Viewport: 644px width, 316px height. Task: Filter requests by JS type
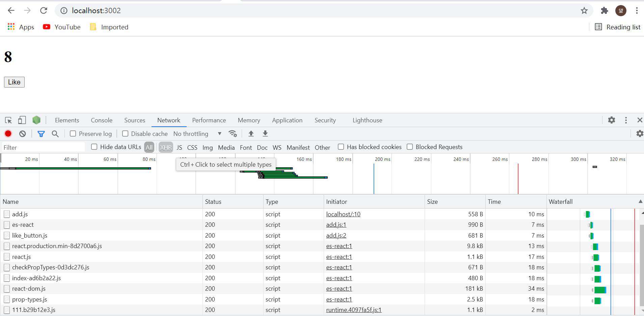(179, 147)
